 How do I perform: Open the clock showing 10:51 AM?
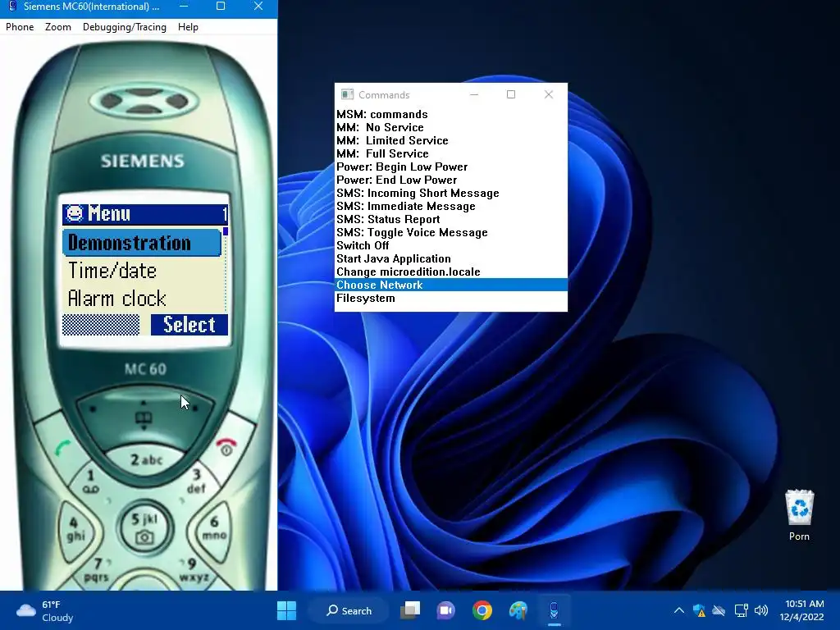pos(801,610)
